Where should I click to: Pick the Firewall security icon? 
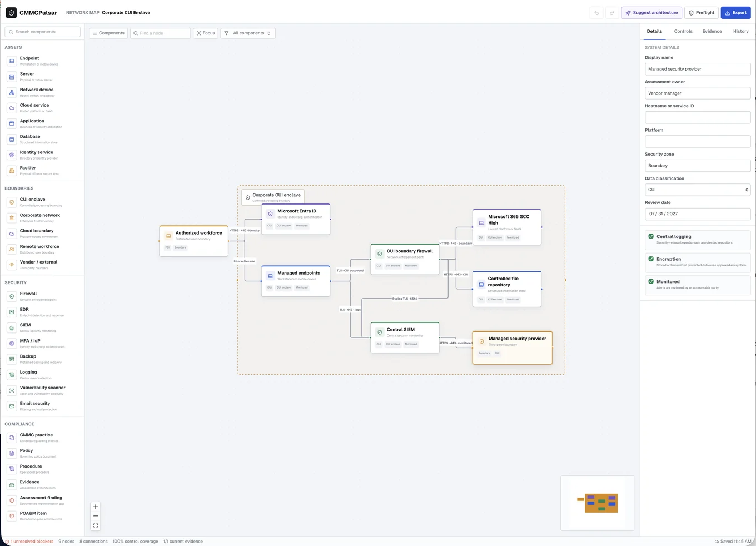point(12,296)
